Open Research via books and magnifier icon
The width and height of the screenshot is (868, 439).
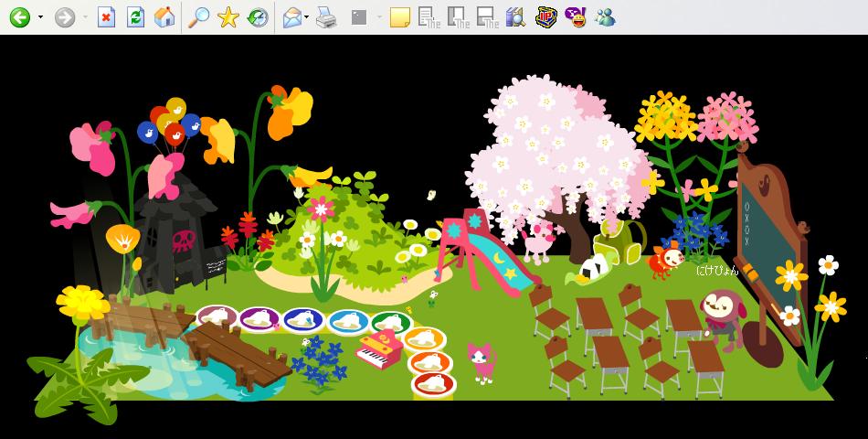(516, 17)
